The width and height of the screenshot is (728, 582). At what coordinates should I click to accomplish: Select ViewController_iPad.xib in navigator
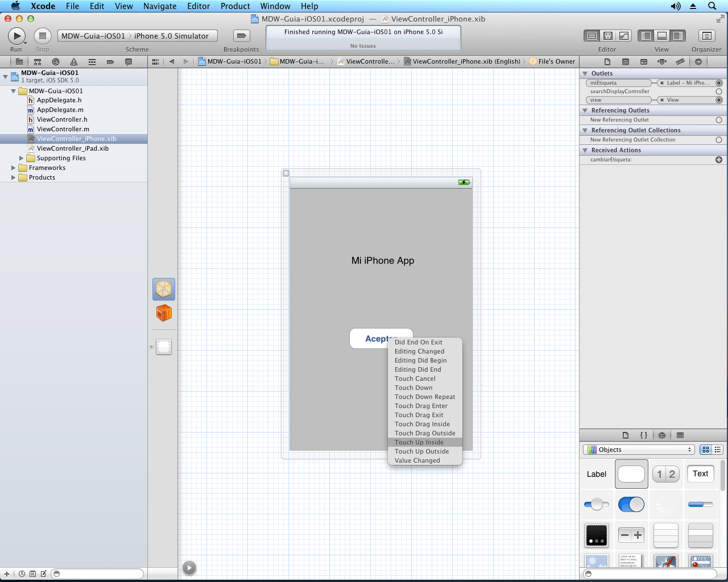(x=72, y=148)
